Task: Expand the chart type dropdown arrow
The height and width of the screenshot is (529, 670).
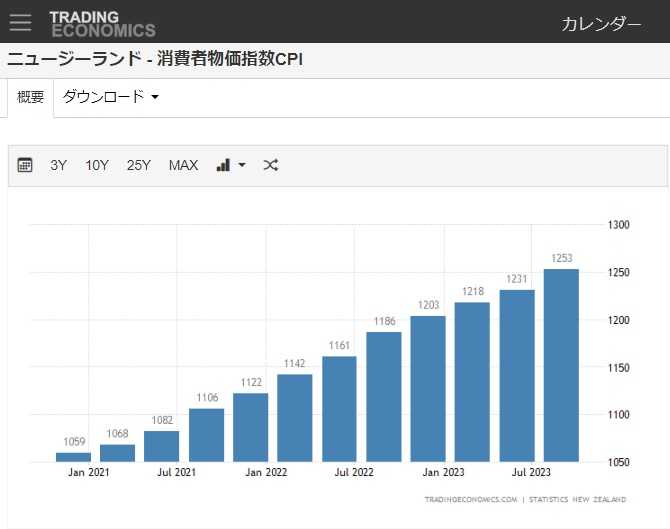Action: coord(242,165)
